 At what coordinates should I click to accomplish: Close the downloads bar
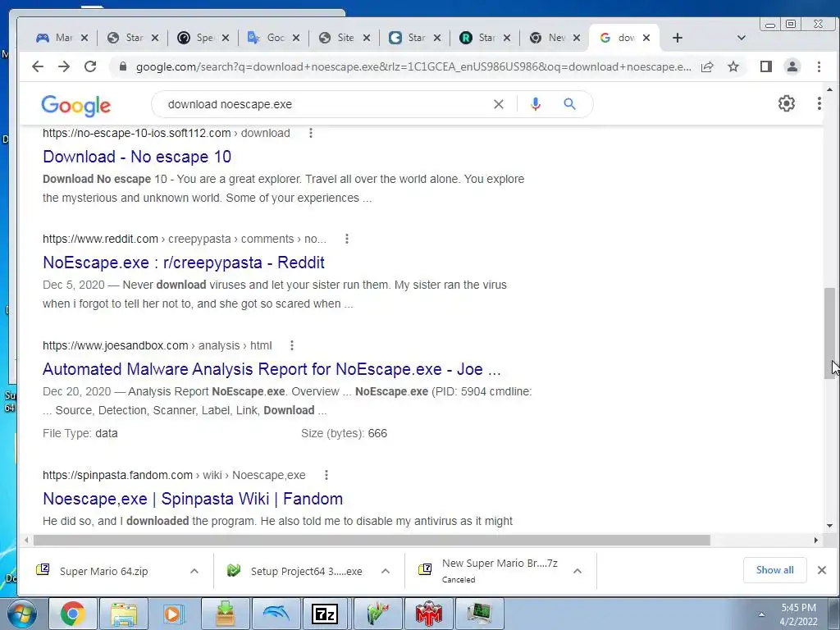click(x=822, y=570)
